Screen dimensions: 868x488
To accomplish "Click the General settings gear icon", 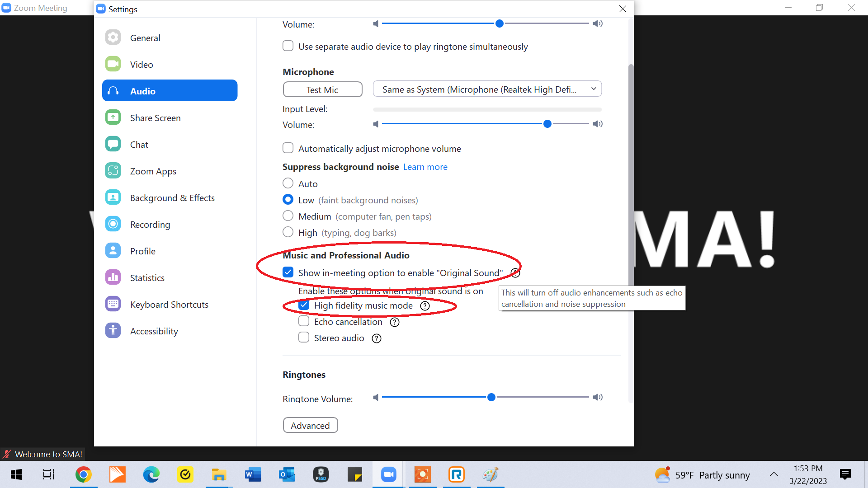I will (113, 38).
